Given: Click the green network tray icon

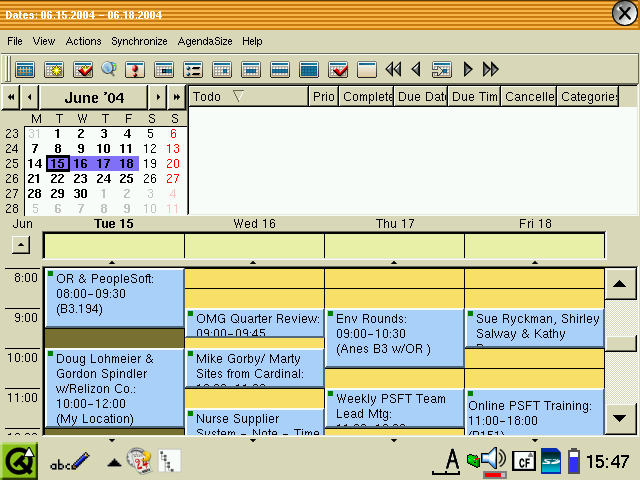Looking at the screenshot, I should click(473, 461).
